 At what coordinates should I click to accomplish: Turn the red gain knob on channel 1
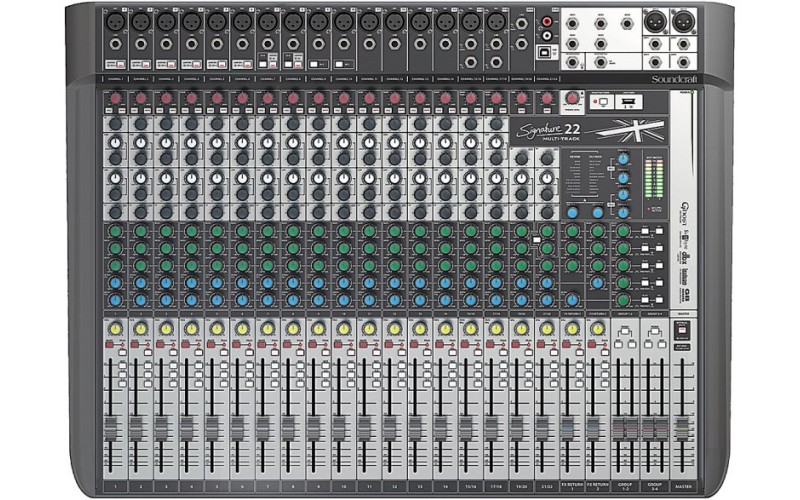click(x=116, y=97)
